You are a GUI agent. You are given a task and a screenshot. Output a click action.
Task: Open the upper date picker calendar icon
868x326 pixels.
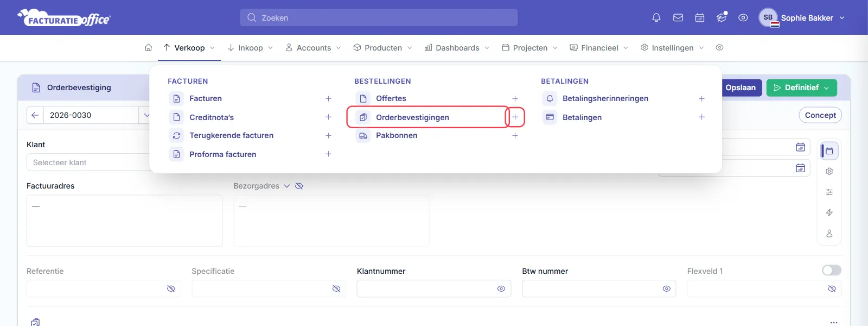(800, 147)
